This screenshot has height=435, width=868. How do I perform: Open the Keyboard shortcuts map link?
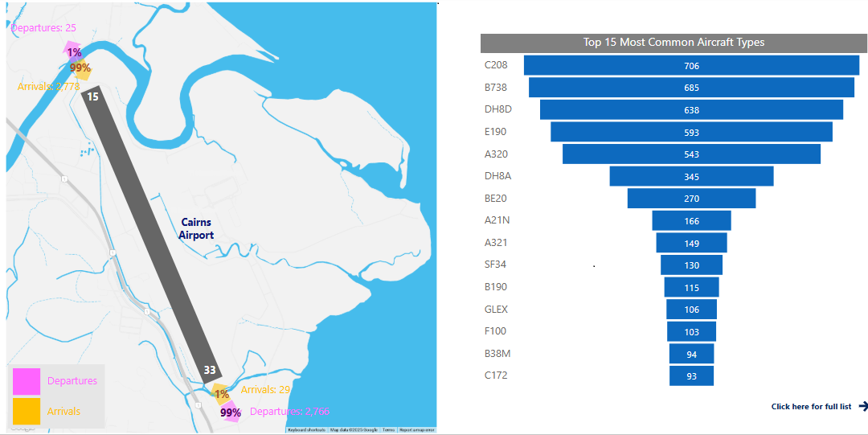[x=306, y=430]
